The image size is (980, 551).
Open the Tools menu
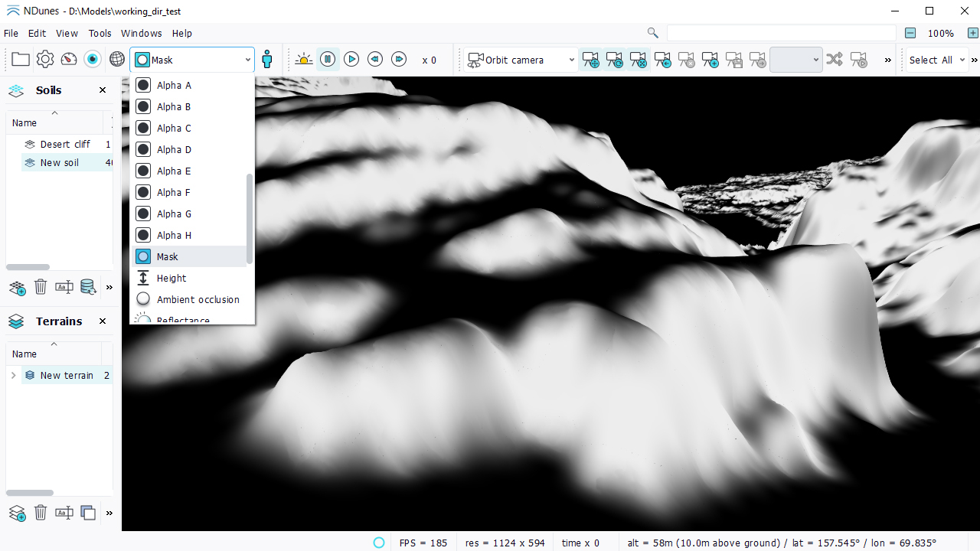pyautogui.click(x=100, y=34)
